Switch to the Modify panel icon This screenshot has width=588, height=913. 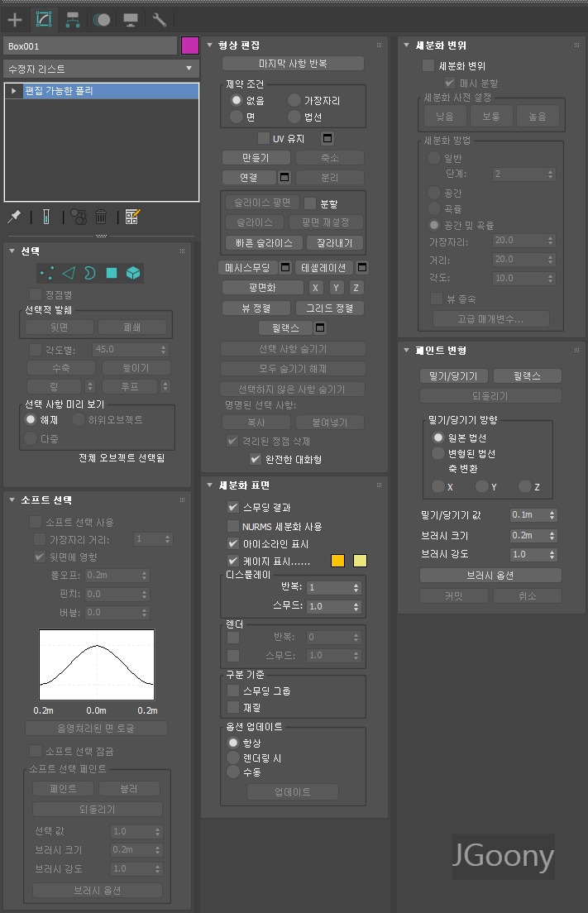point(44,19)
